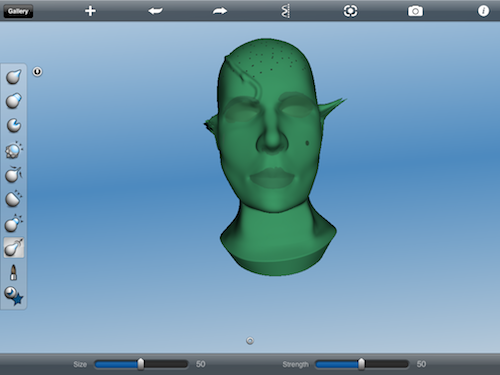Screen dimensions: 500x375
Task: Select the currently highlighted grab tool
Action: coord(14,247)
